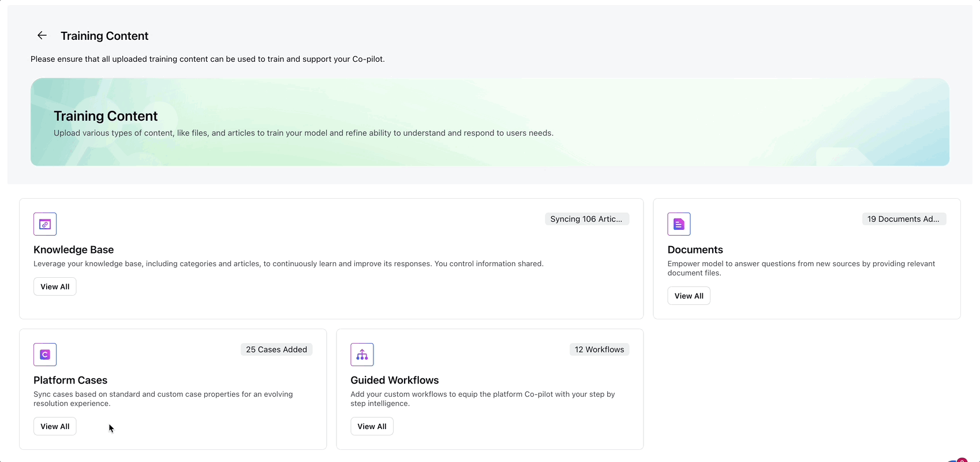The height and width of the screenshot is (462, 980).
Task: Open View All under Documents
Action: pyautogui.click(x=689, y=296)
